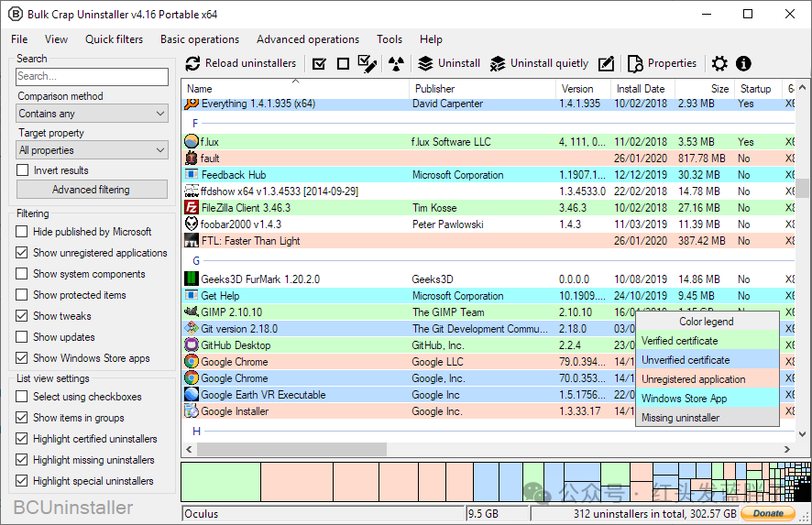Click the invert selection toolbar icon
This screenshot has height=525, width=812.
tap(368, 64)
